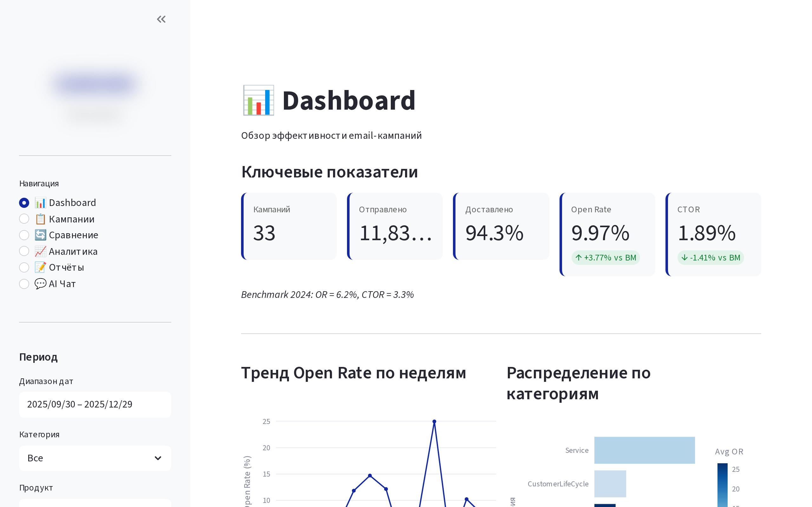Switch to the Сравнение navigation item
Viewport: 812px width, 507px height.
(74, 235)
